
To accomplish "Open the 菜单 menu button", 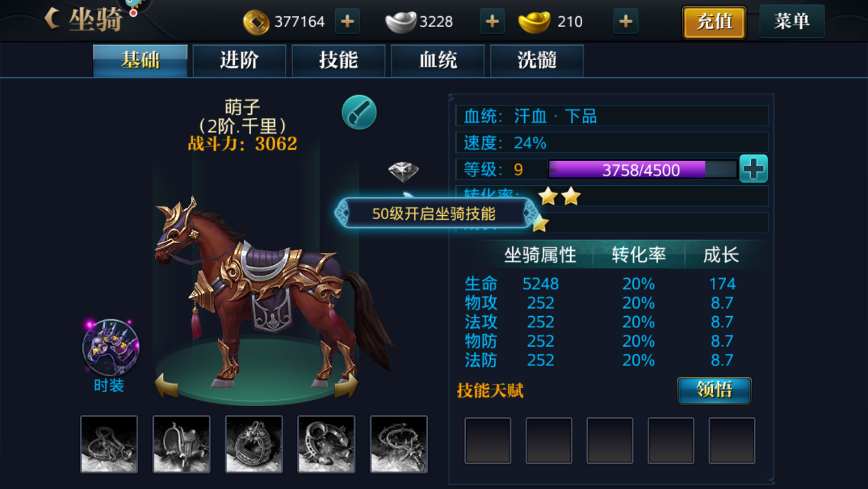I will tap(792, 22).
